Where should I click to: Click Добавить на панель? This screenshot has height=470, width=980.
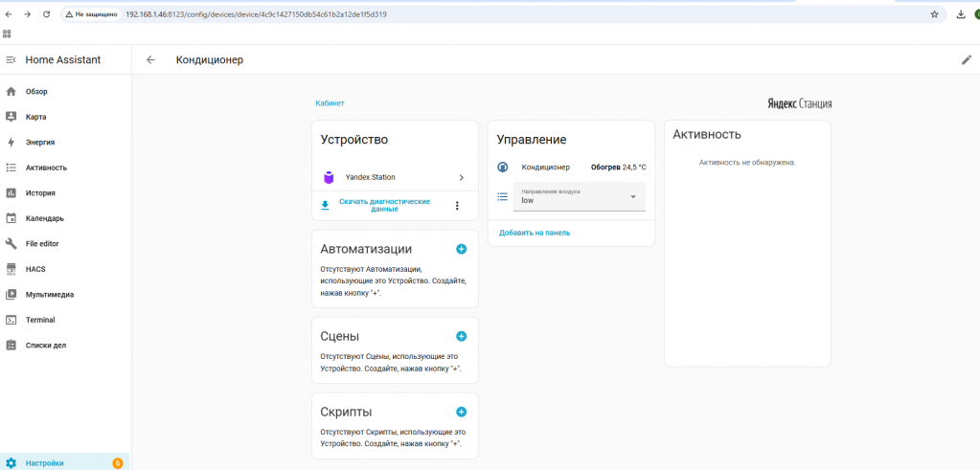[535, 233]
